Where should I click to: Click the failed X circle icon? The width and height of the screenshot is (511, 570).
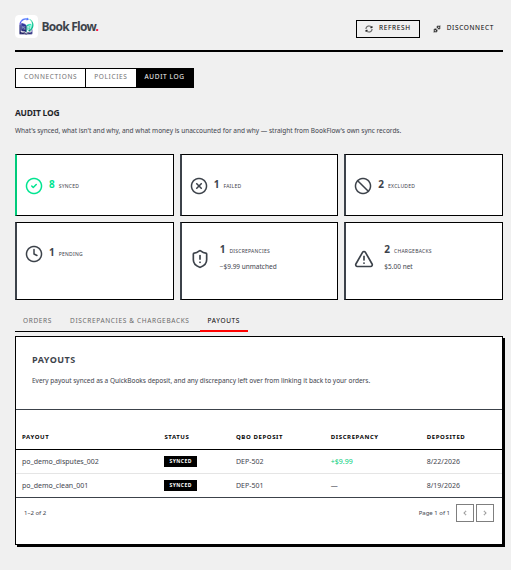tap(199, 186)
